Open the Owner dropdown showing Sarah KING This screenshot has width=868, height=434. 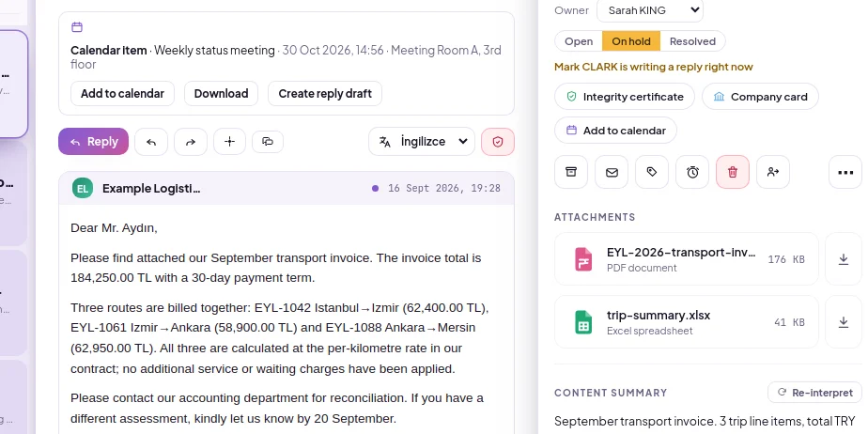(650, 10)
